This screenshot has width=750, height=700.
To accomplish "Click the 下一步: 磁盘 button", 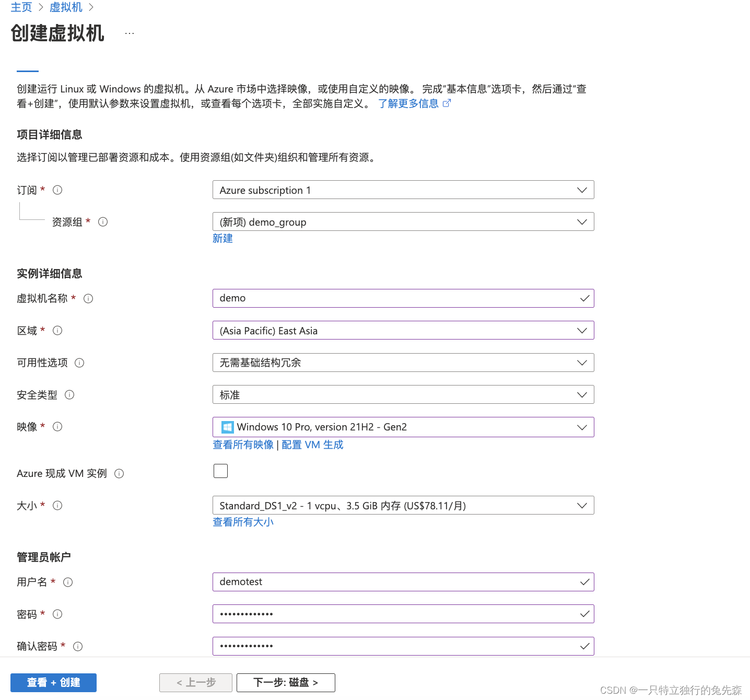I will pyautogui.click(x=286, y=683).
